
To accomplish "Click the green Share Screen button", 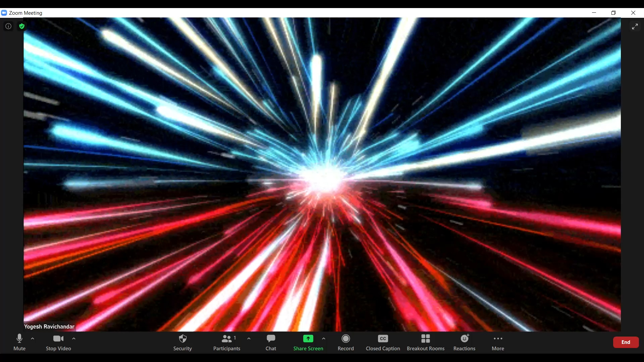I will tap(308, 342).
